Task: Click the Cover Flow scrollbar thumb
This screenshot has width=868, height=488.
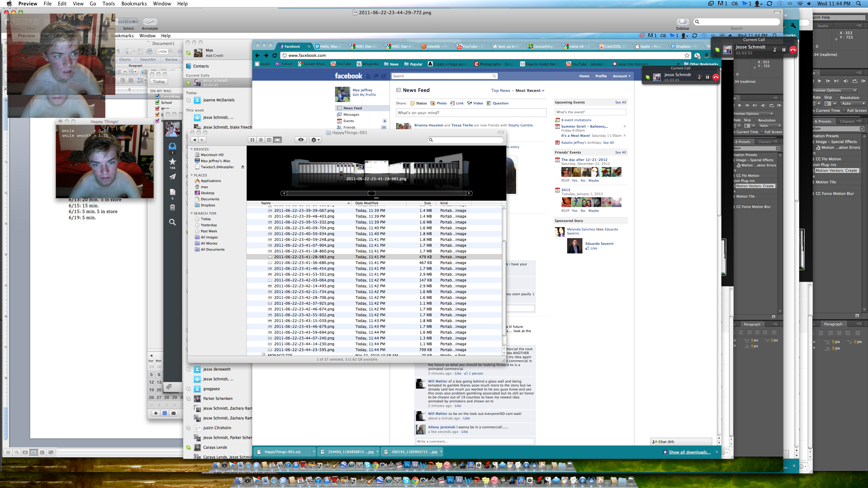Action: click(x=372, y=193)
